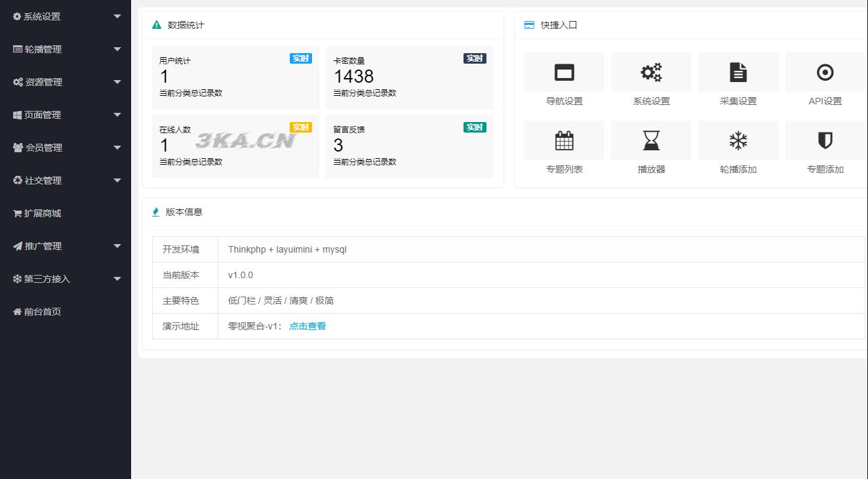Click the 开发环境 table label
Image resolution: width=868 pixels, height=479 pixels.
tap(181, 249)
